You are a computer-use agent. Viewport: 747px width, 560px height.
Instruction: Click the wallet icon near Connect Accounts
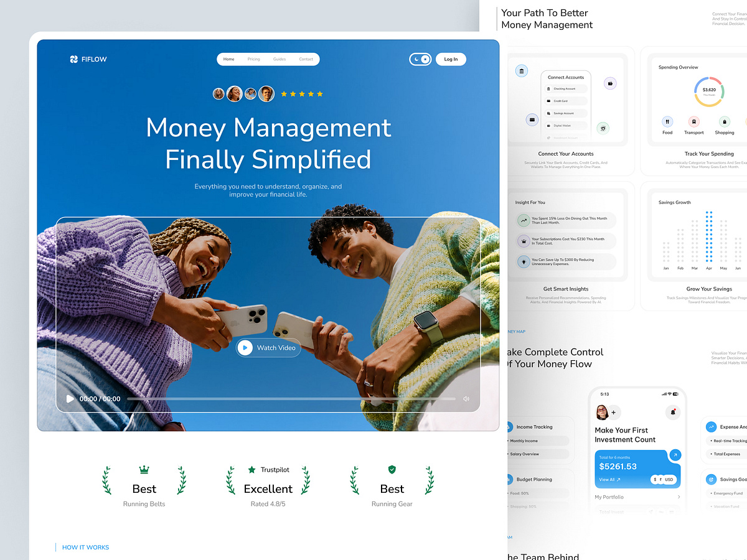coord(611,83)
